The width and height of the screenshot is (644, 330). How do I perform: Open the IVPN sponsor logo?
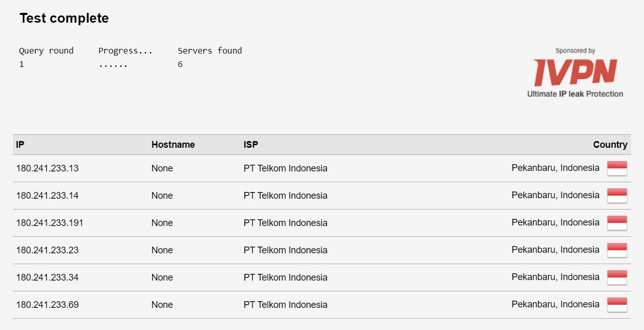575,73
